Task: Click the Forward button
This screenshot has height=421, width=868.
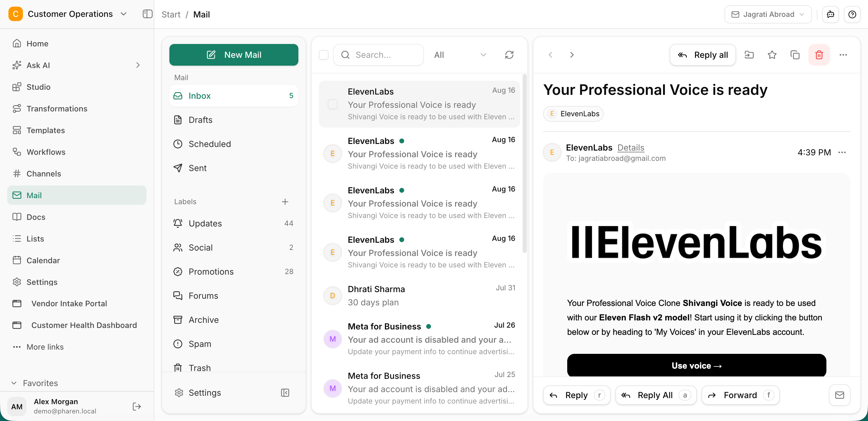Action: coord(740,395)
